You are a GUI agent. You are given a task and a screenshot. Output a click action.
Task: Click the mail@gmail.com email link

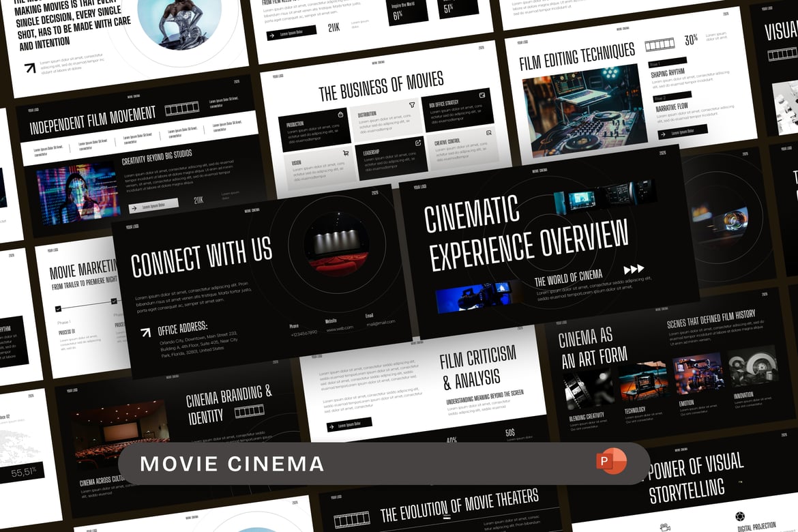(381, 322)
